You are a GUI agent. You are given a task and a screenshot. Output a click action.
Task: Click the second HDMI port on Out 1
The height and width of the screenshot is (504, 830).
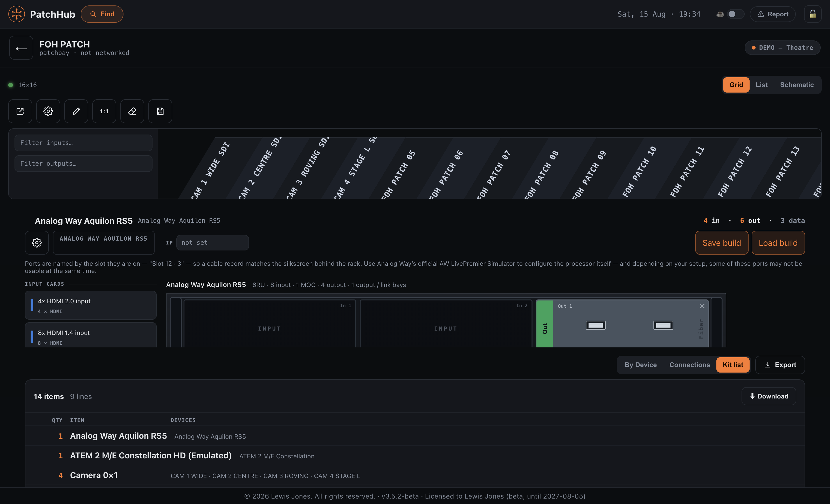(x=663, y=325)
